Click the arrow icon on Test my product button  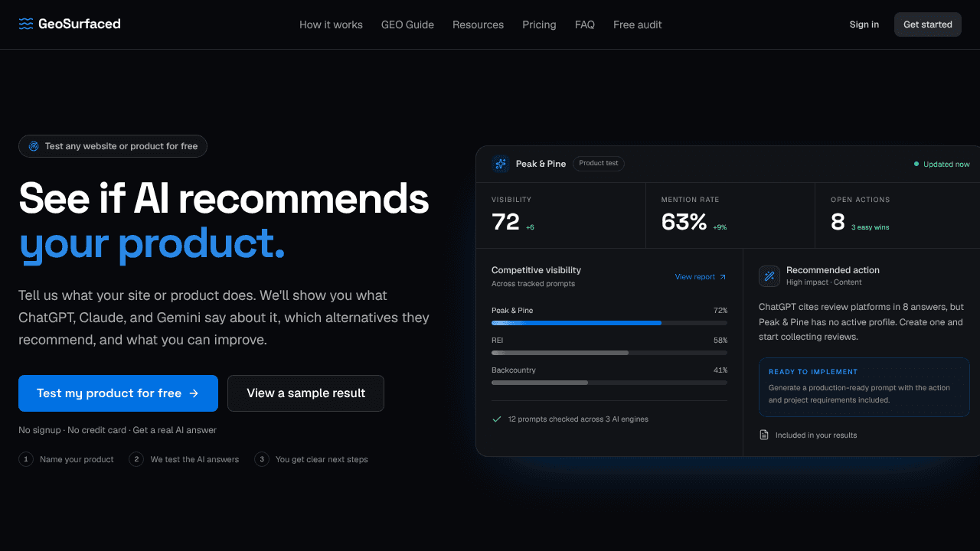coord(194,393)
